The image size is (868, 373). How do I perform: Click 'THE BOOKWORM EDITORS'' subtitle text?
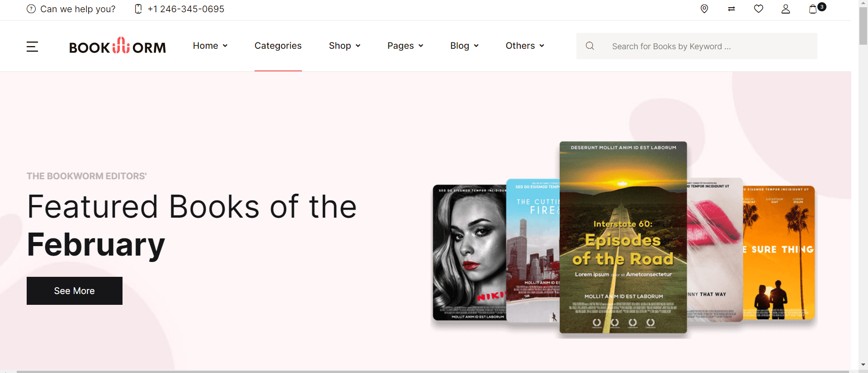[87, 176]
